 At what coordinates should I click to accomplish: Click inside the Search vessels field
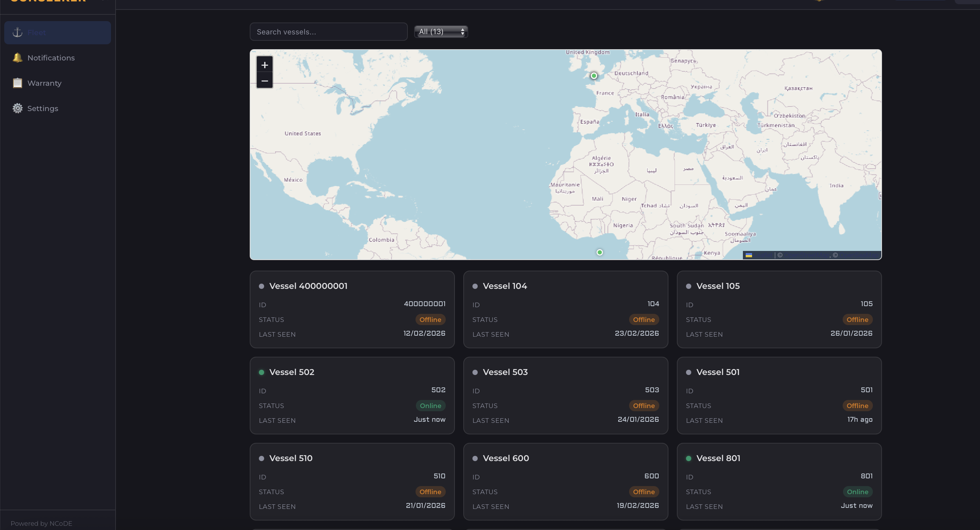tap(328, 32)
